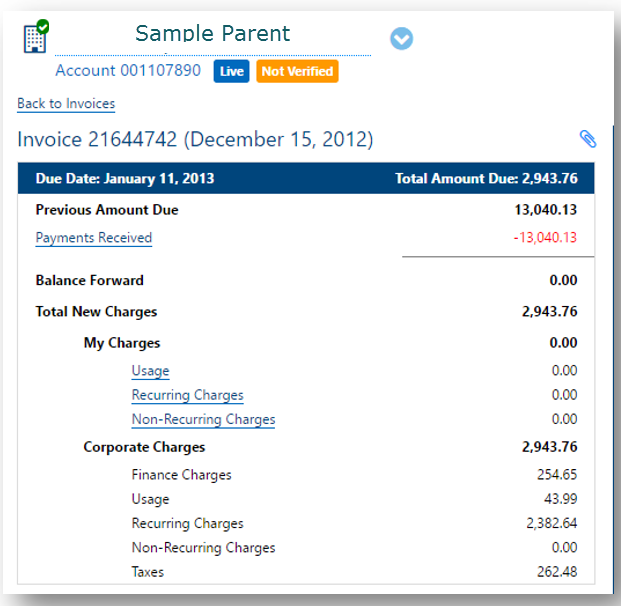Screen dimensions: 621x606
Task: Open Recurring Charges link under My Charges
Action: pyautogui.click(x=187, y=395)
